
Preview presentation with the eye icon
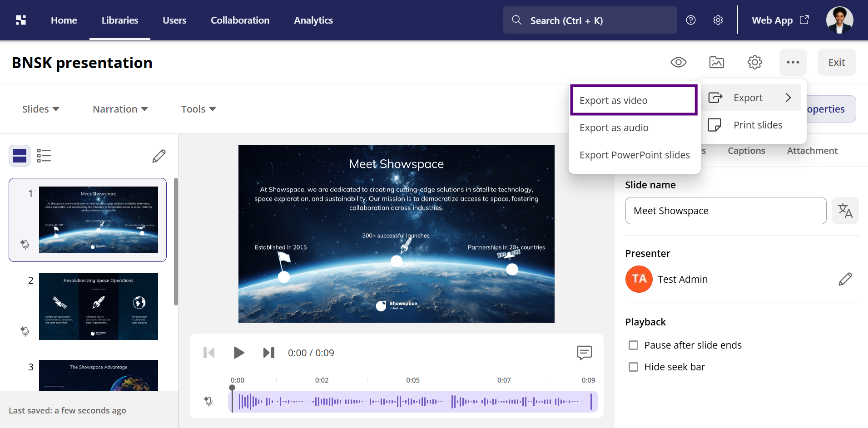(x=679, y=62)
